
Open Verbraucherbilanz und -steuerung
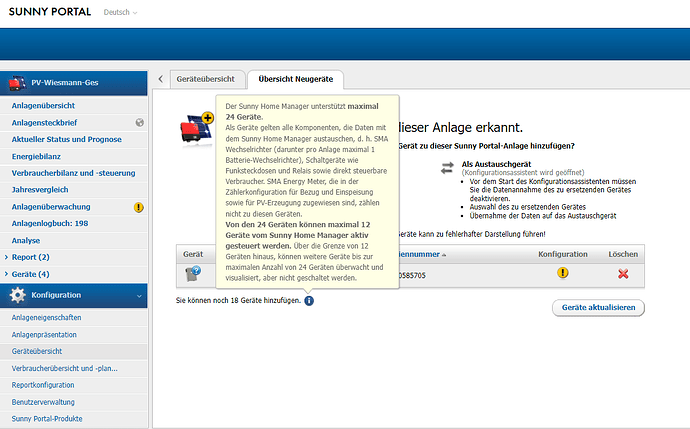coord(73,173)
